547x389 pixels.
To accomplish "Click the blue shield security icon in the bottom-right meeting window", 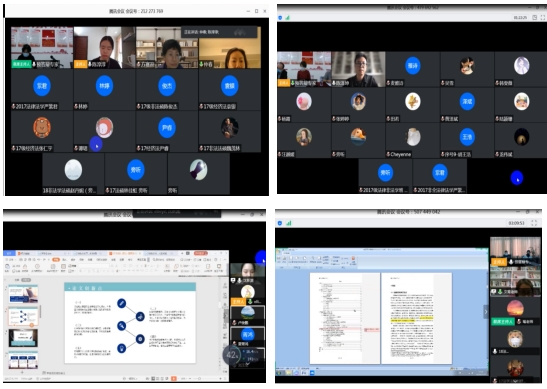I will point(280,223).
